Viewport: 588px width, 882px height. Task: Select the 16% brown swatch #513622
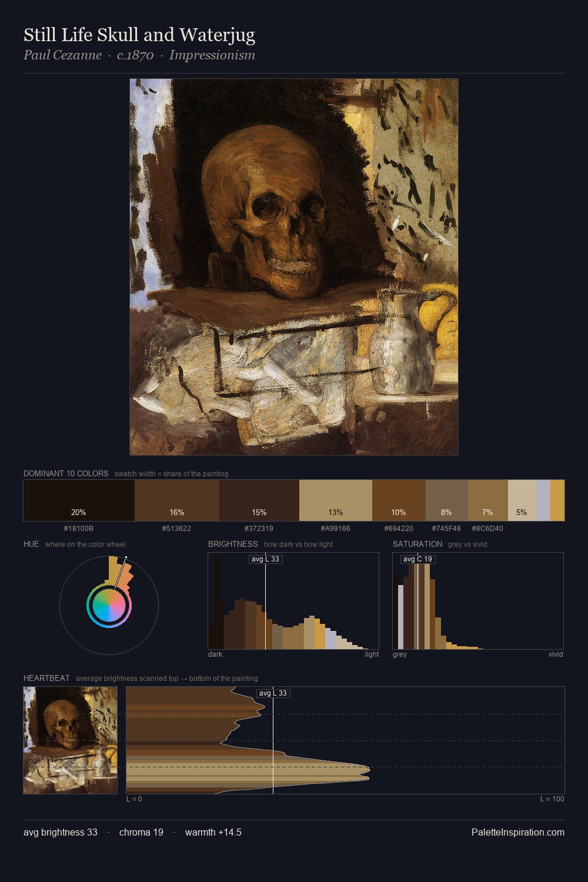click(x=177, y=500)
